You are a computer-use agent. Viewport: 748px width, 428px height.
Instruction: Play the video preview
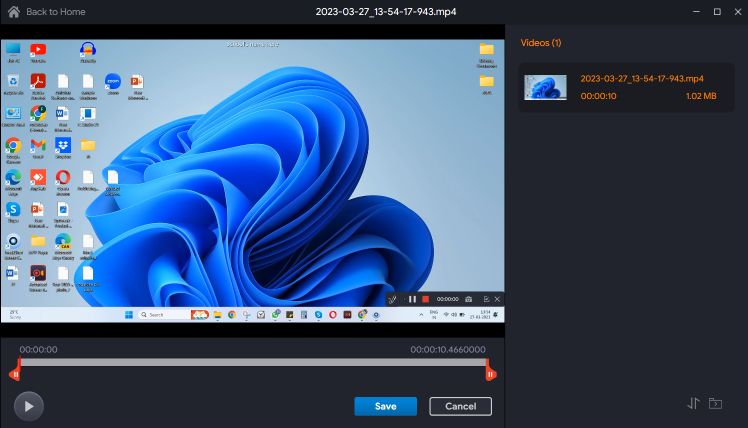[x=29, y=405]
